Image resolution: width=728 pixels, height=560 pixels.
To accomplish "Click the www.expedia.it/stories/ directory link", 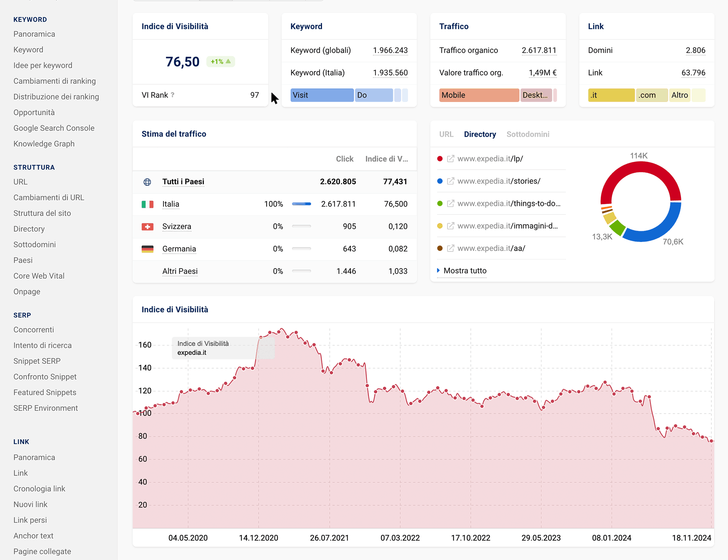I will 499,181.
